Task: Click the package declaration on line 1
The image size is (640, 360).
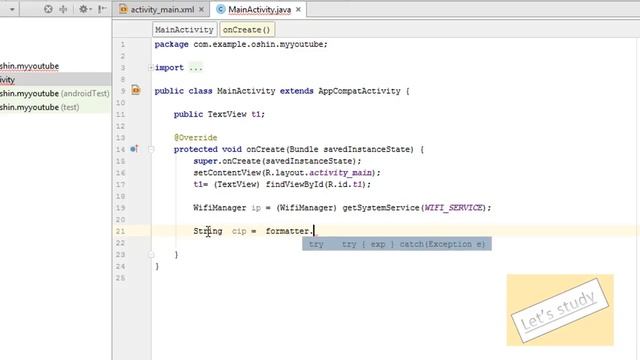Action: point(241,44)
